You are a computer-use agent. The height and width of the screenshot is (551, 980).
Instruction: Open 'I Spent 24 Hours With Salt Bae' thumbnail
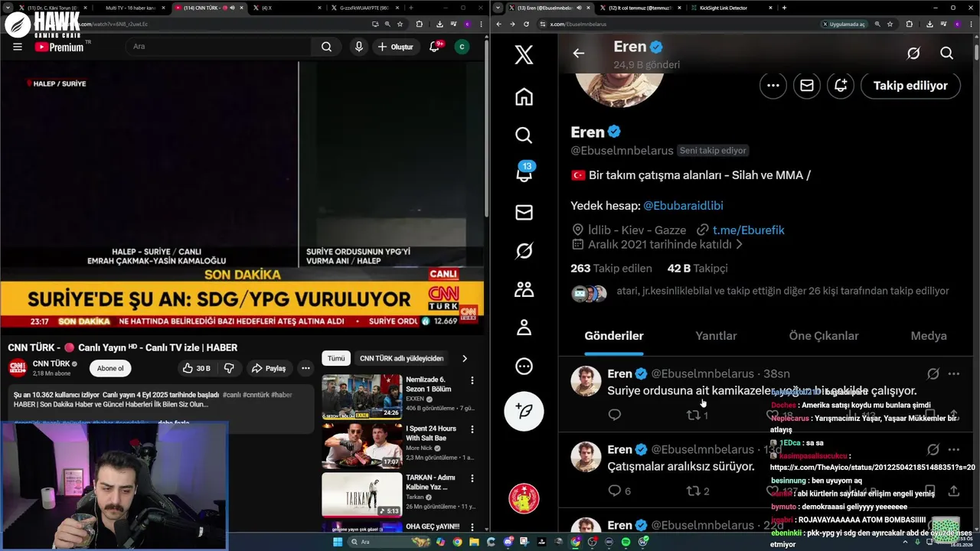pyautogui.click(x=361, y=445)
